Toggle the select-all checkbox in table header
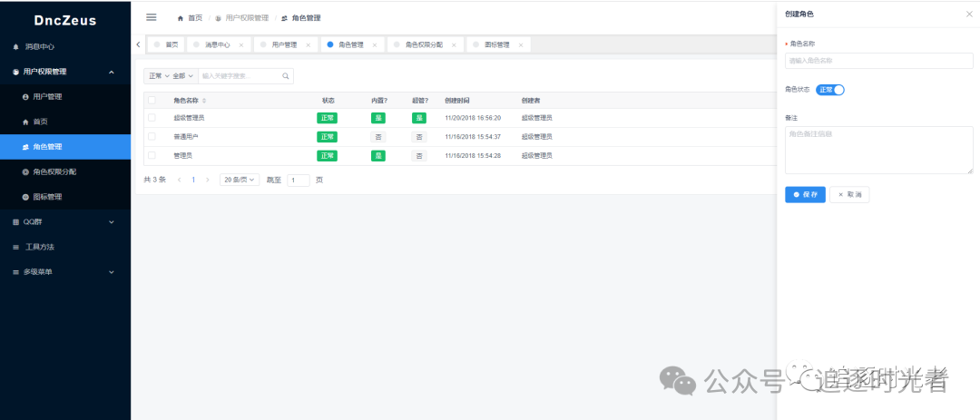Viewport: 980px width, 420px height. 152,100
